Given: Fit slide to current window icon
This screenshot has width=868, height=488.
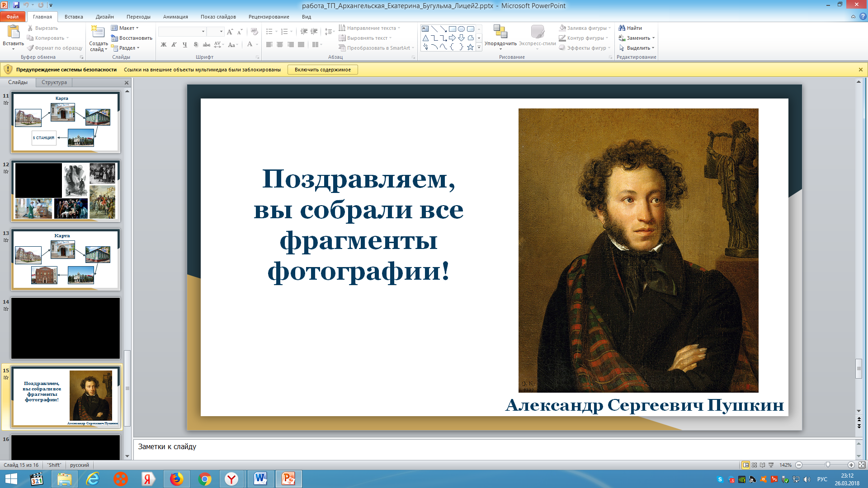Looking at the screenshot, I should click(x=862, y=465).
